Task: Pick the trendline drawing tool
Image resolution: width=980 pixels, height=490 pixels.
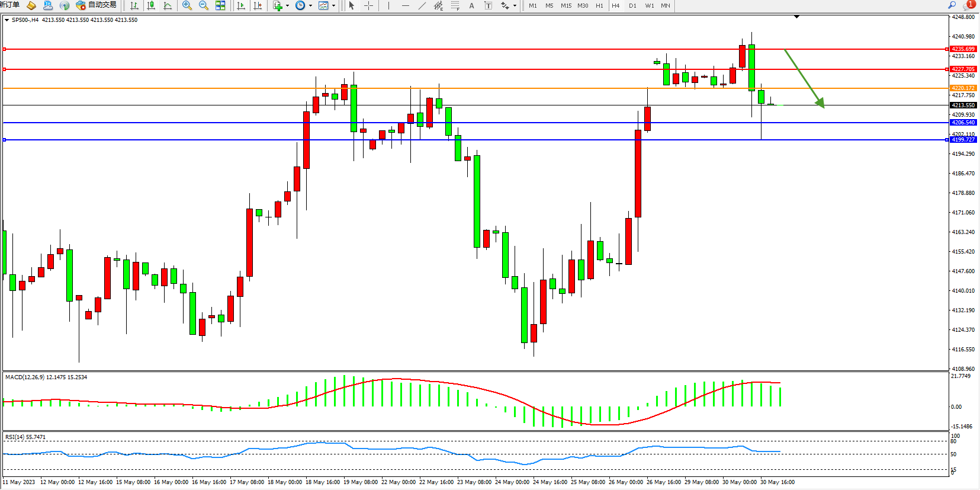Action: pyautogui.click(x=422, y=5)
